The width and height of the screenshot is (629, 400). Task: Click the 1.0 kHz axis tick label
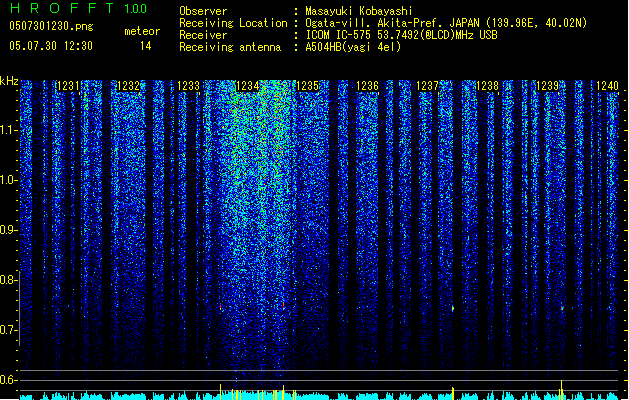click(8, 180)
